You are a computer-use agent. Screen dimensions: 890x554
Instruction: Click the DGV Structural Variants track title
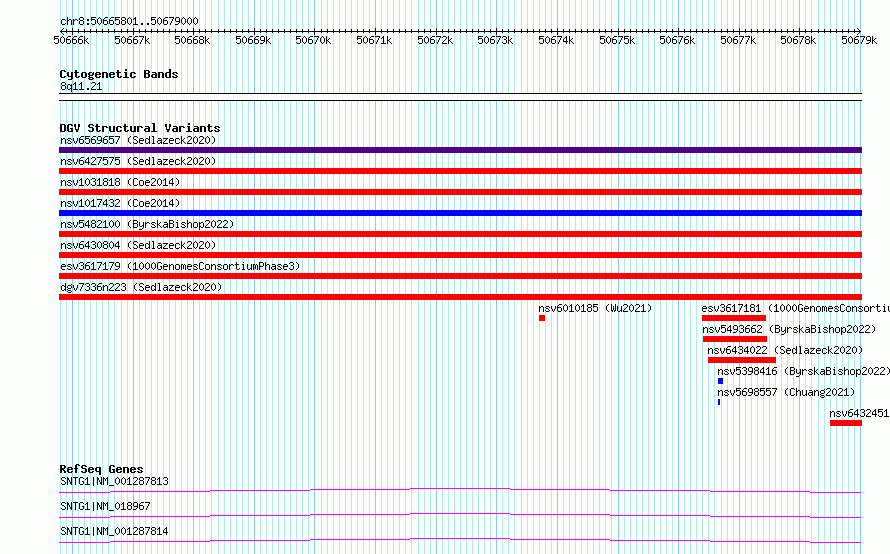(140, 128)
